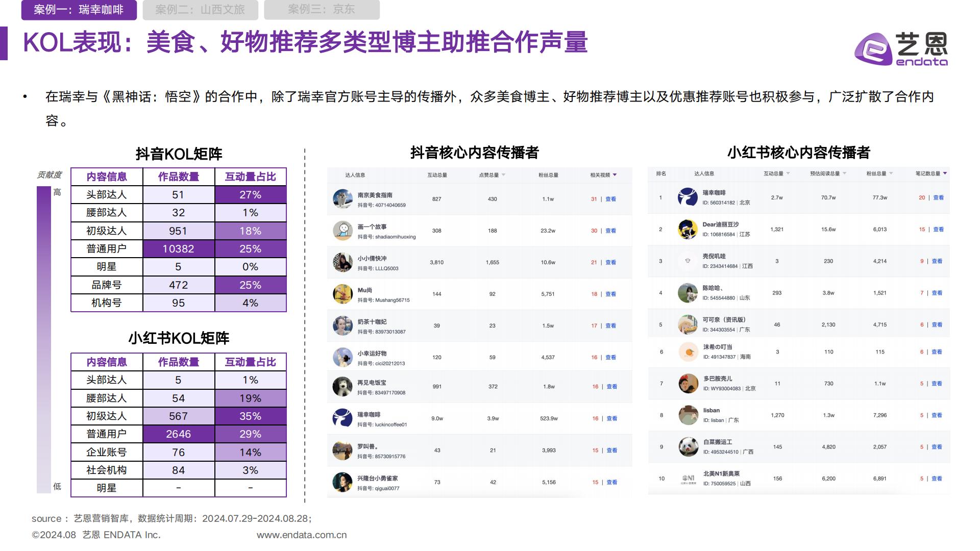Image resolution: width=980 pixels, height=551 pixels.
Task: Sort 小红书 list by 粉丝总量 arrow
Action: 891,173
